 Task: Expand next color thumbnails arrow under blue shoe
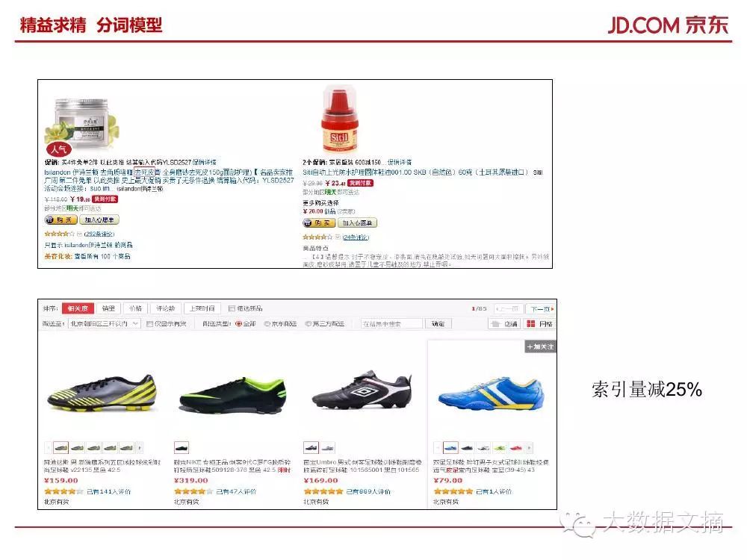point(530,447)
